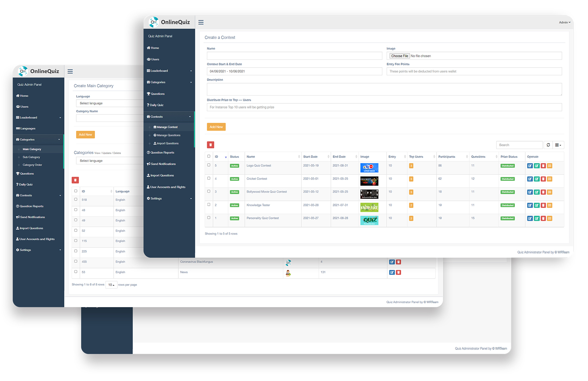
Task: Click the Choose File button for Image
Action: point(399,56)
